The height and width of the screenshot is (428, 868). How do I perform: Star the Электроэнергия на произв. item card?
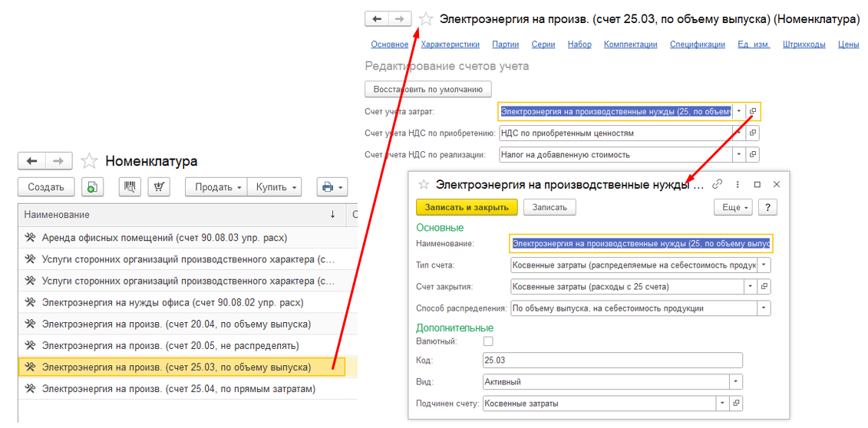coord(426,19)
